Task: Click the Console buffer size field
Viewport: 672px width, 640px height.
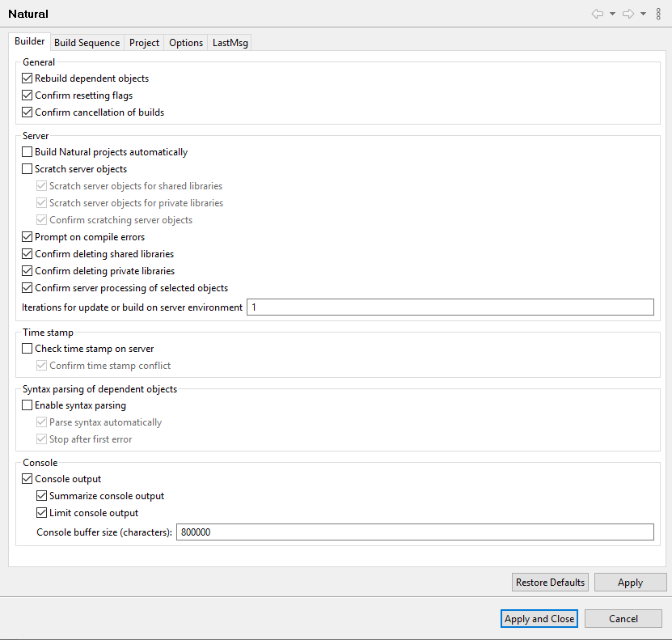Action: (x=414, y=532)
